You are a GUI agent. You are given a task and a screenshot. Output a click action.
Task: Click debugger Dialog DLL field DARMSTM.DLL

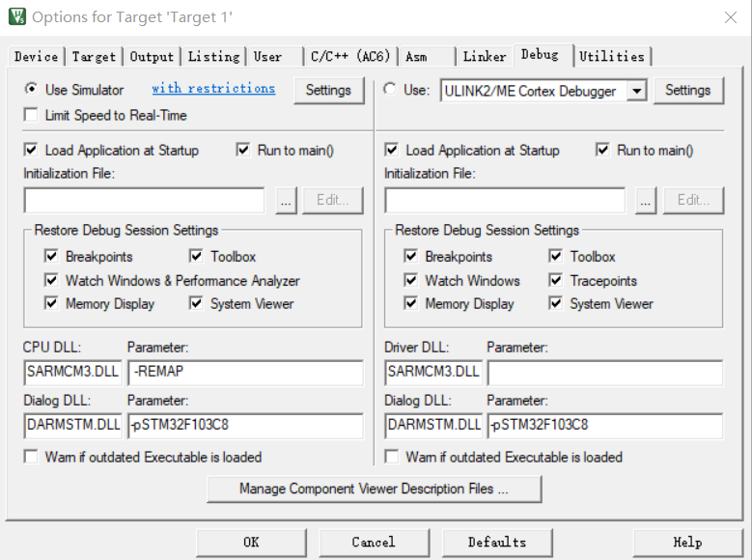[433, 426]
